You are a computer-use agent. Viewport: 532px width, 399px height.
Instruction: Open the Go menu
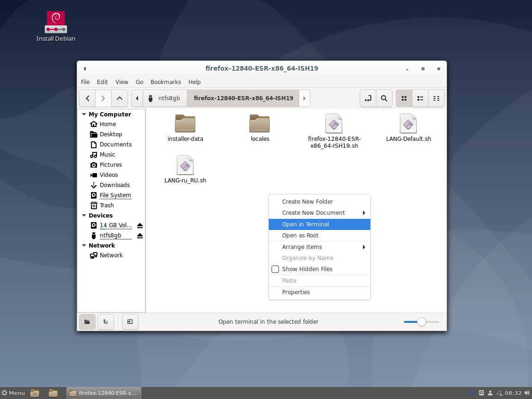click(139, 82)
